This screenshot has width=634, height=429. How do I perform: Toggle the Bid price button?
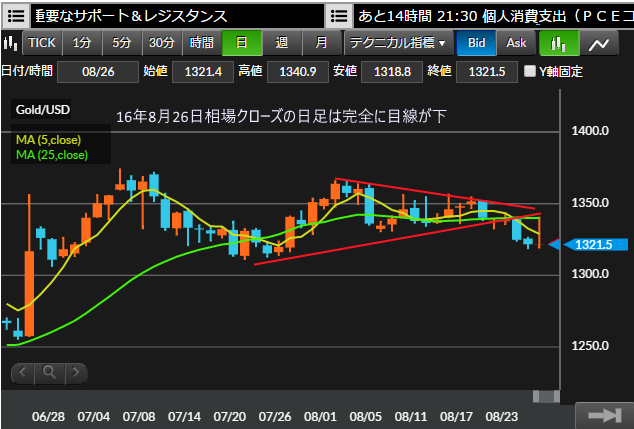click(477, 44)
